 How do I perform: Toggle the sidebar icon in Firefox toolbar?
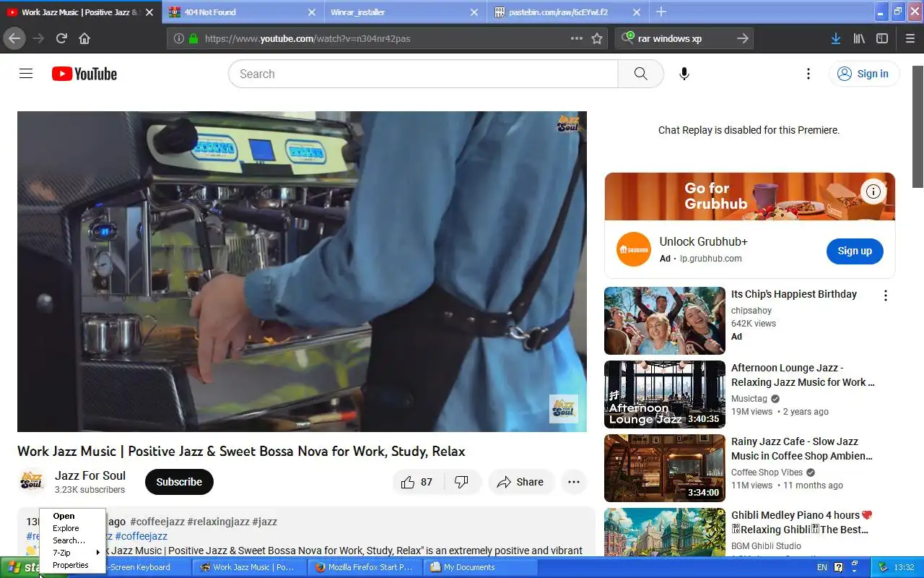point(882,38)
